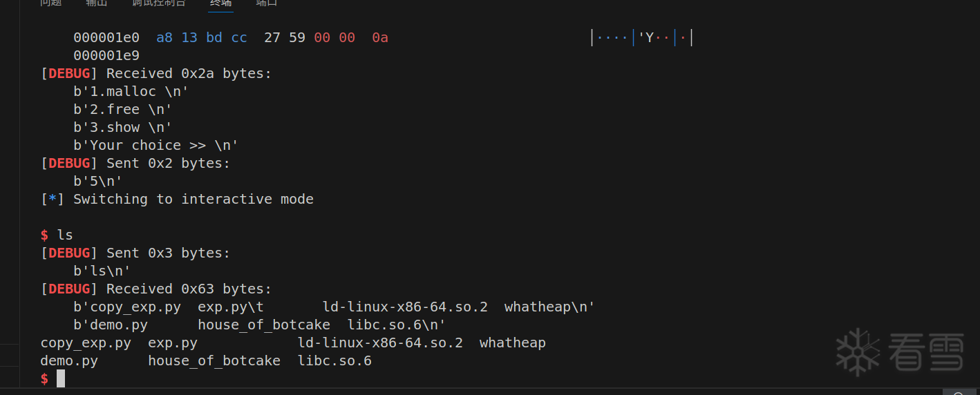
Task: Click the "1.malloc" output line
Action: pos(131,91)
